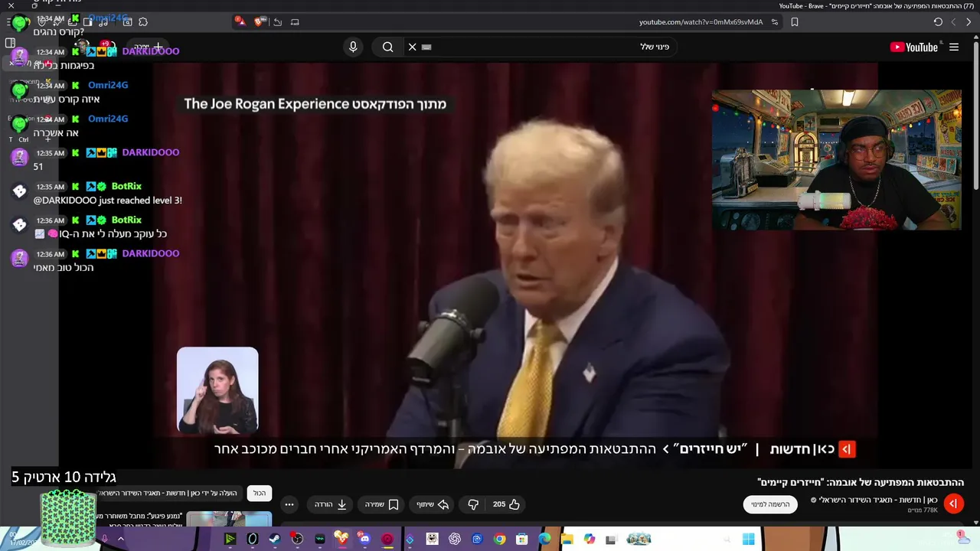The image size is (980, 551).
Task: Toggle Brave vertical sidebar panel icon
Action: pyautogui.click(x=10, y=43)
